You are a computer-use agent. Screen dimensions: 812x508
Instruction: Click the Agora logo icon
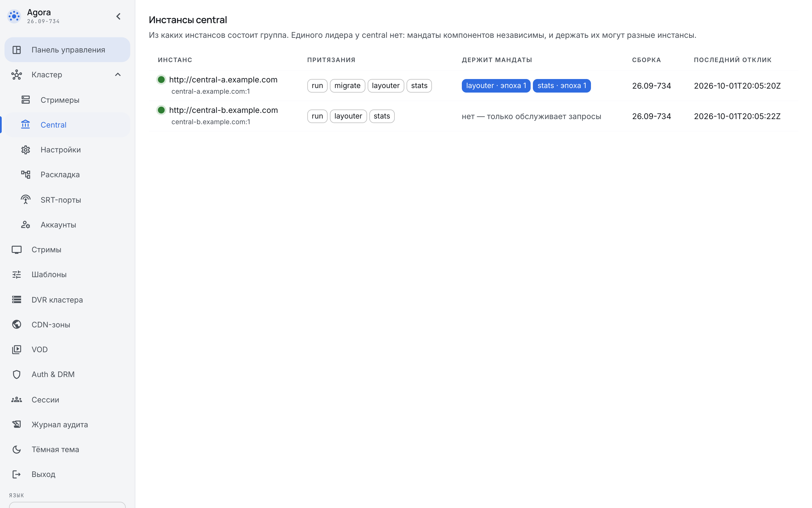pos(14,16)
